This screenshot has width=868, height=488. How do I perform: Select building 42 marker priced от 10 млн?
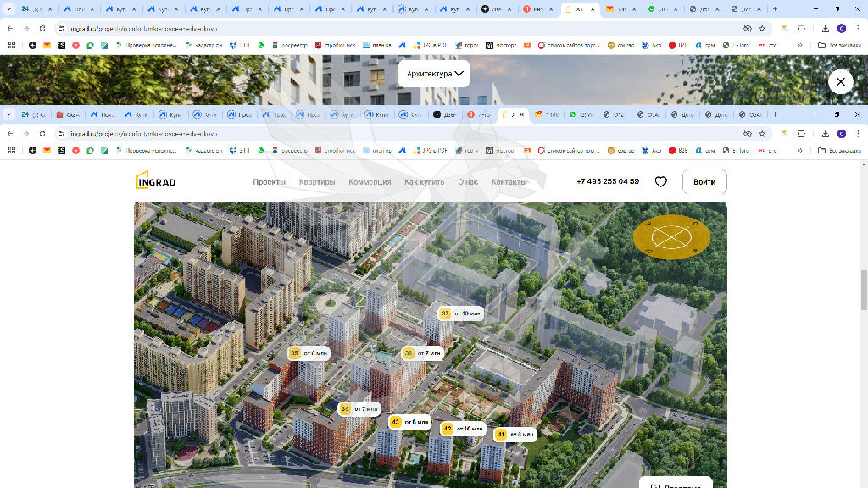(x=464, y=429)
